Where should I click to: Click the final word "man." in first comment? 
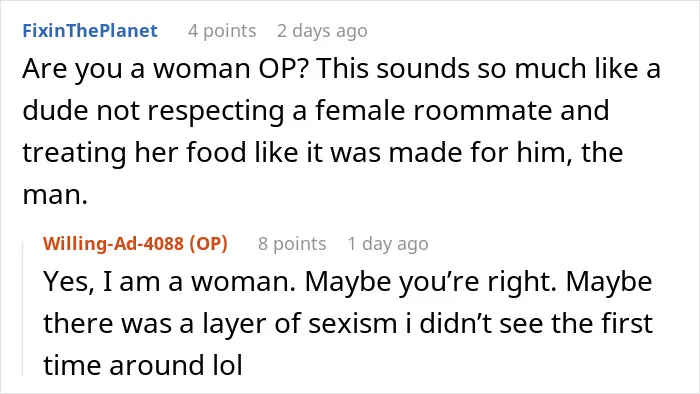(55, 195)
